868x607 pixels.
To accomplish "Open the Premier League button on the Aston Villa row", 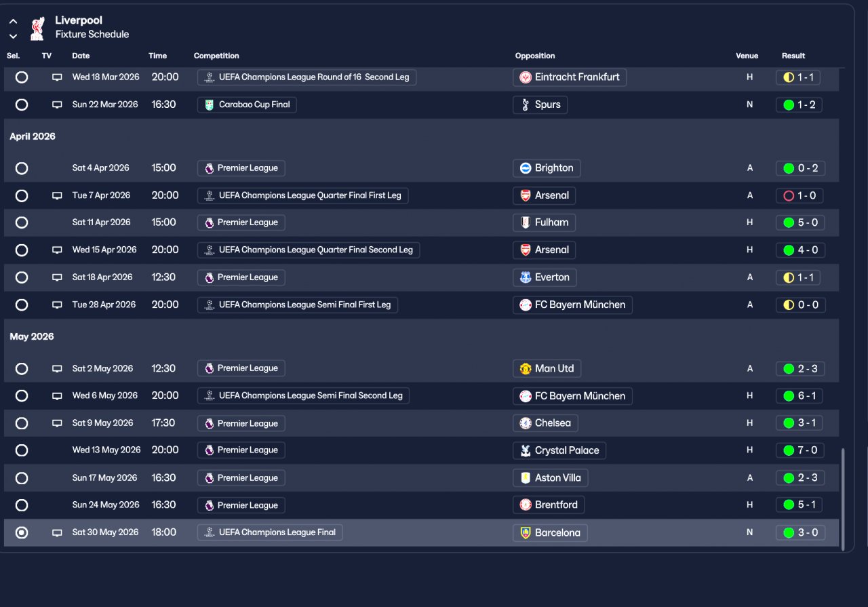I will point(241,477).
